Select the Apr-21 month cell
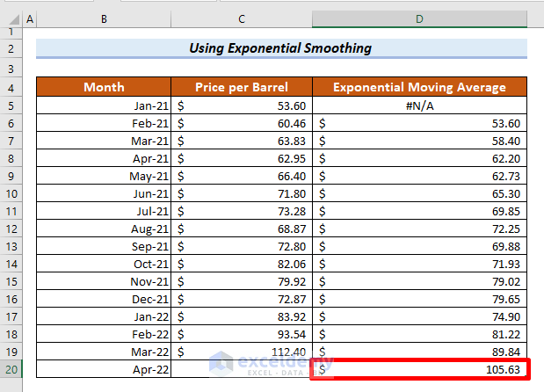 pos(104,158)
